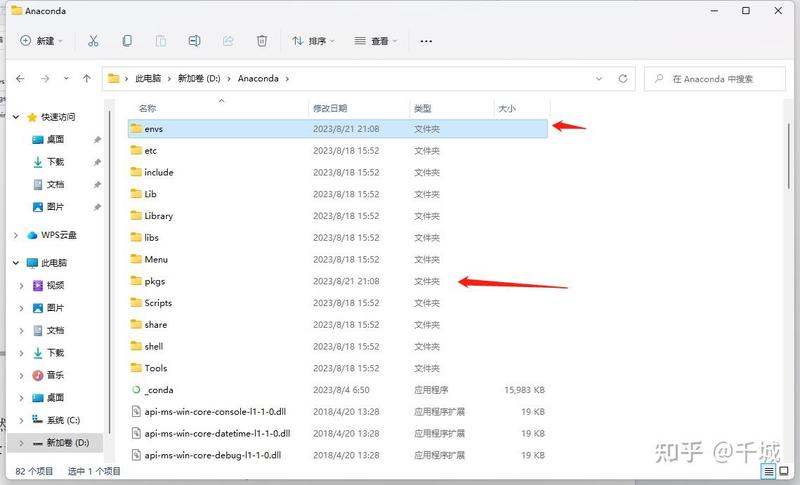Expand address bar history dropdown
The image size is (800, 485).
tap(599, 79)
